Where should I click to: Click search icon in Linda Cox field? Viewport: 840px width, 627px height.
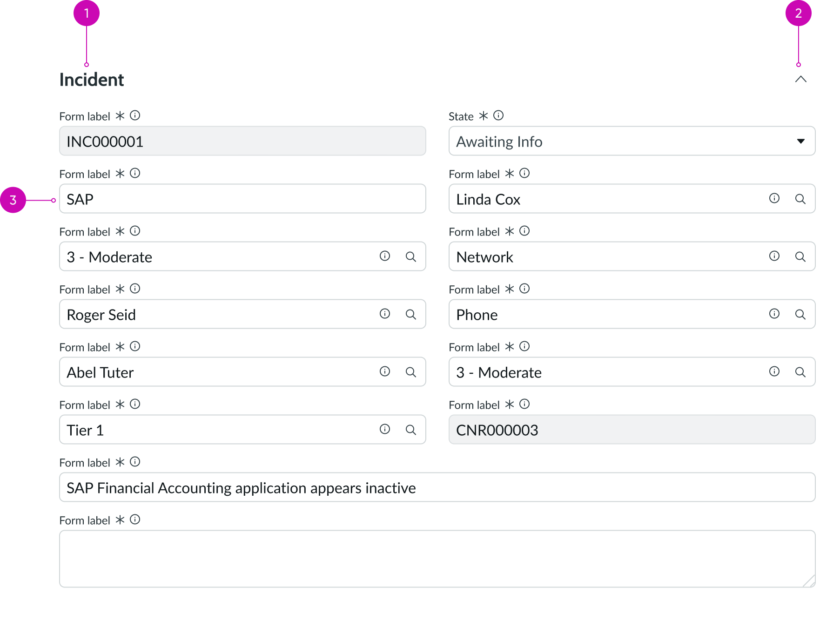pos(800,199)
